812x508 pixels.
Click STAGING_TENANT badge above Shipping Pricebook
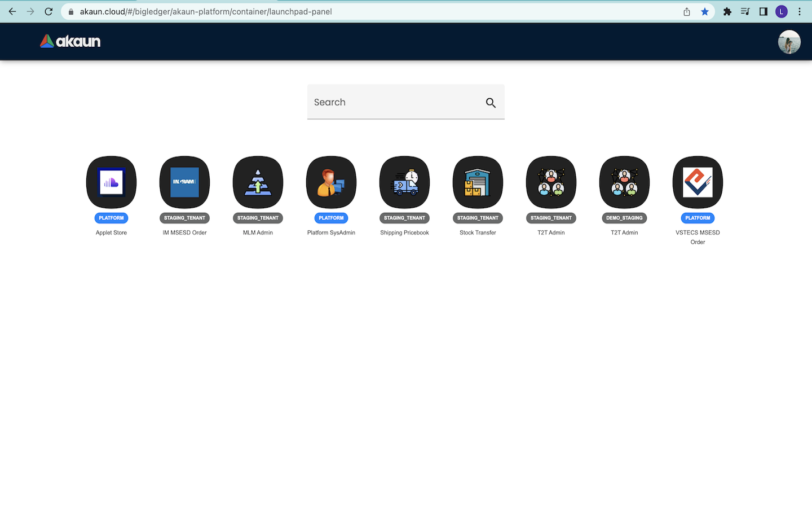pyautogui.click(x=404, y=218)
